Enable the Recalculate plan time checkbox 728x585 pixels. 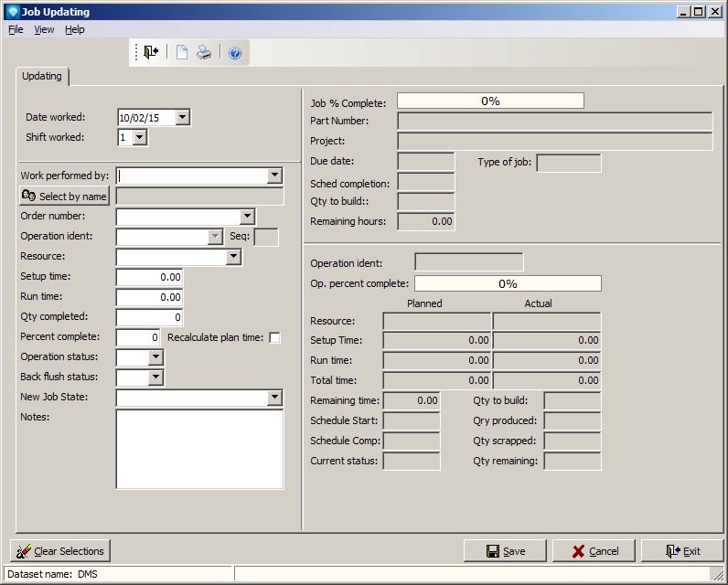[274, 338]
